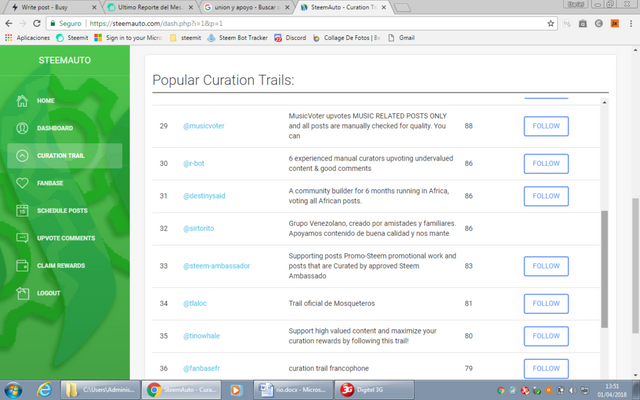Close the SteemAuto Curation Trail tab
Screen dimensions: 640x400
(384, 7)
